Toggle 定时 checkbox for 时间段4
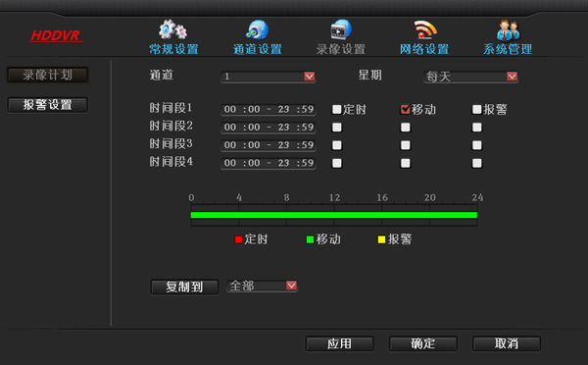The height and width of the screenshot is (365, 588). coord(337,163)
